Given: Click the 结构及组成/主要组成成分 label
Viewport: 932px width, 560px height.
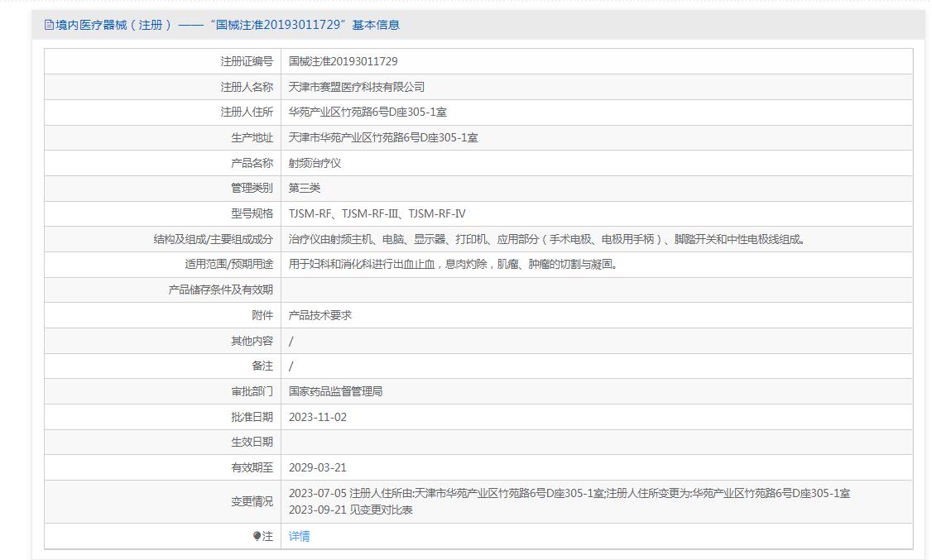Looking at the screenshot, I should [x=214, y=239].
